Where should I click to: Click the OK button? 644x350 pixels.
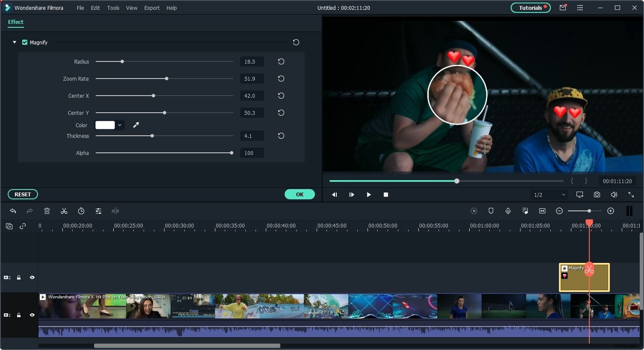coord(300,194)
